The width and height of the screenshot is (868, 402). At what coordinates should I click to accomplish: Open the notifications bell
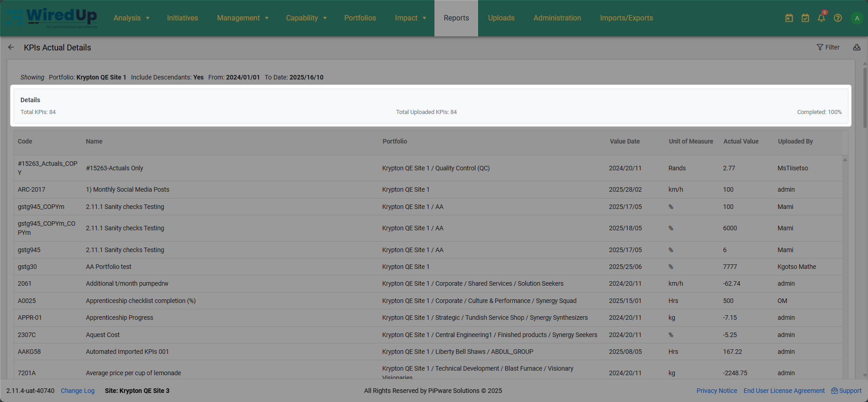(822, 18)
